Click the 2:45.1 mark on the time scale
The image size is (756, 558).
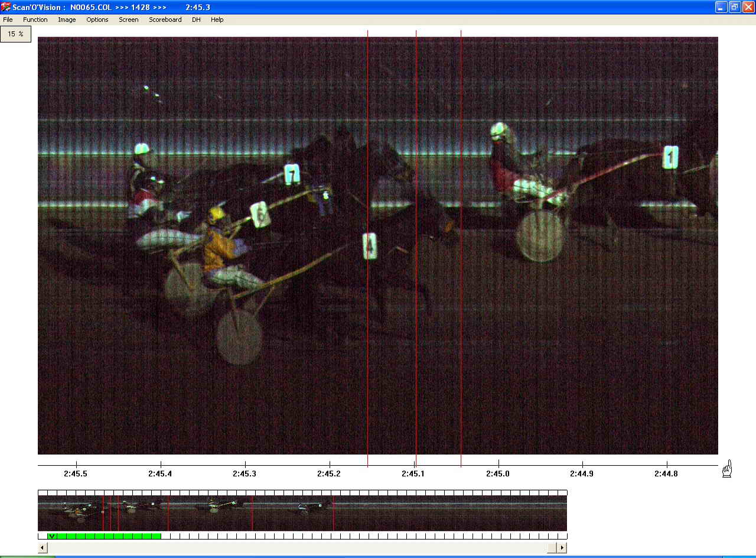(413, 473)
